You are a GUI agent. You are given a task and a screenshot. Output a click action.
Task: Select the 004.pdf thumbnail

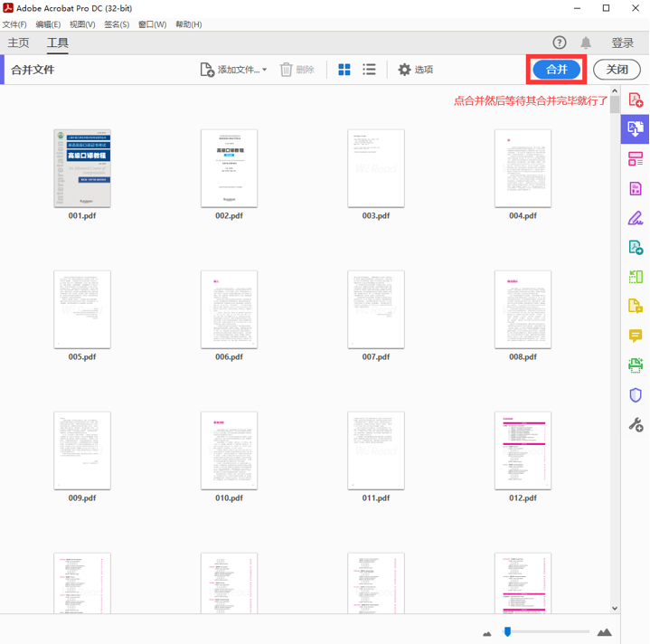(x=523, y=168)
